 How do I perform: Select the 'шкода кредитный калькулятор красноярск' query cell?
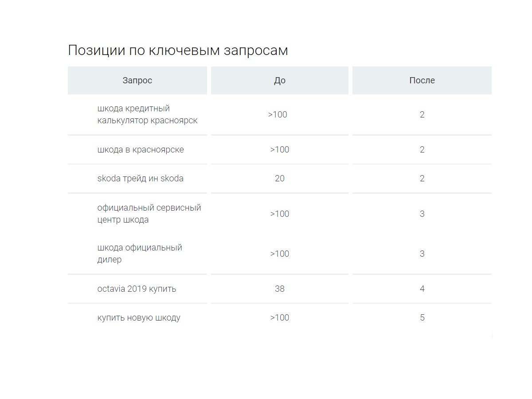click(147, 114)
